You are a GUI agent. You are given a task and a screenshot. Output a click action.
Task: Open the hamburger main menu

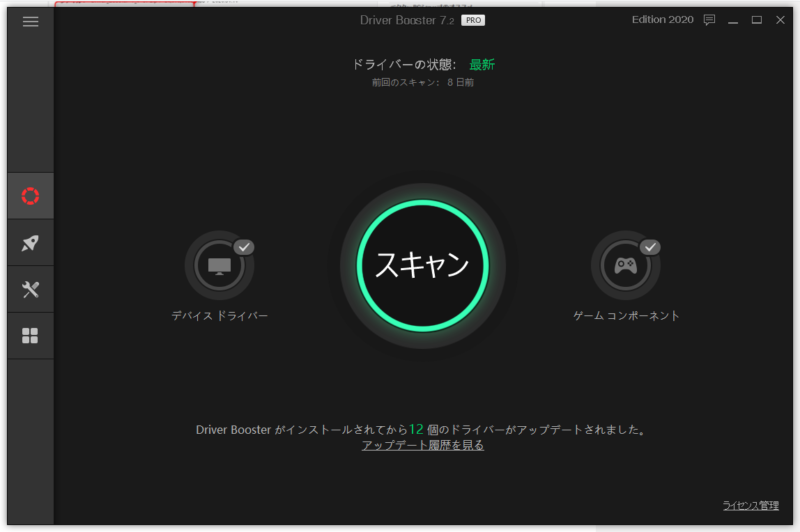click(x=30, y=21)
